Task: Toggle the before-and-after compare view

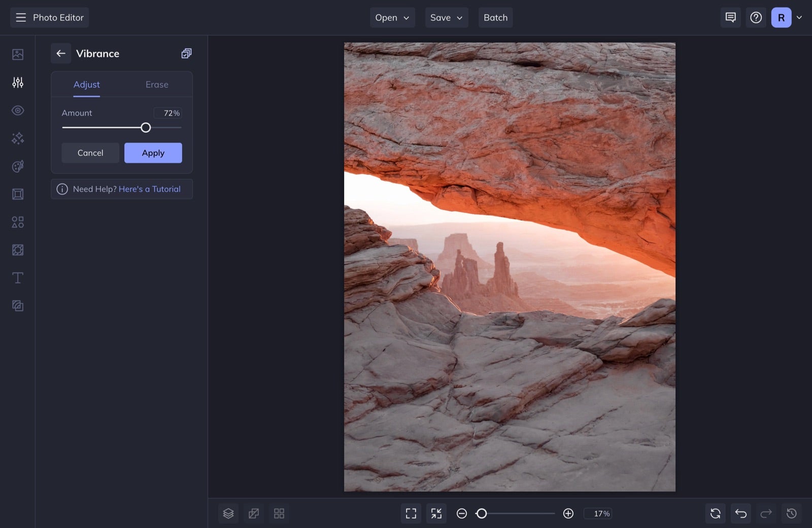Action: click(254, 513)
